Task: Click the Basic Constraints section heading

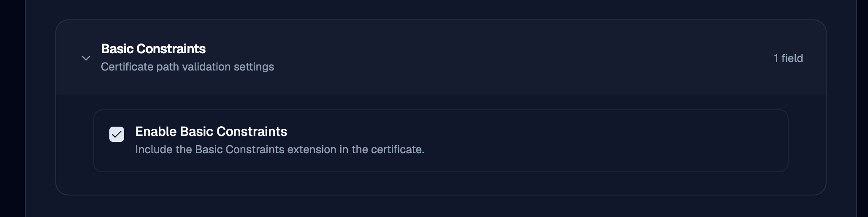Action: point(153,49)
